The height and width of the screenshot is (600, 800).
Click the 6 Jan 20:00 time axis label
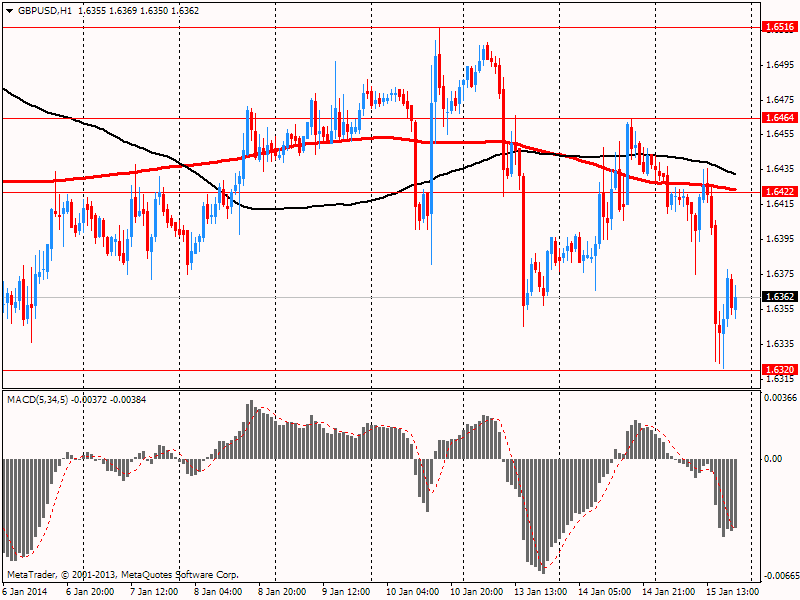(x=90, y=592)
